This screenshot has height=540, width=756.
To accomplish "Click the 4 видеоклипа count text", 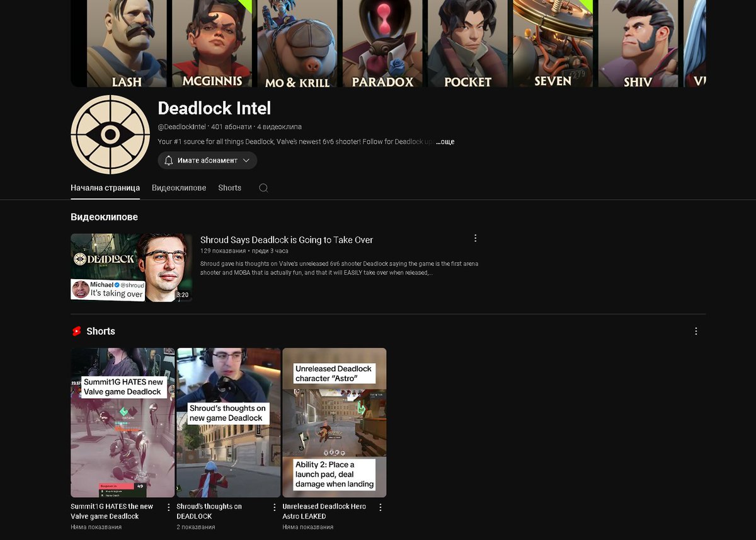I will click(x=279, y=127).
